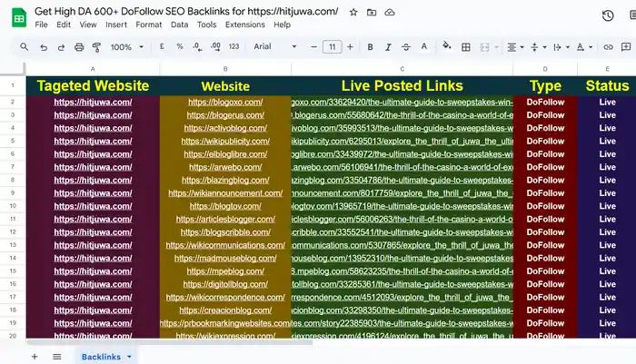This screenshot has height=364, width=636.
Task: Click the vertical align icon
Action: [x=534, y=47]
